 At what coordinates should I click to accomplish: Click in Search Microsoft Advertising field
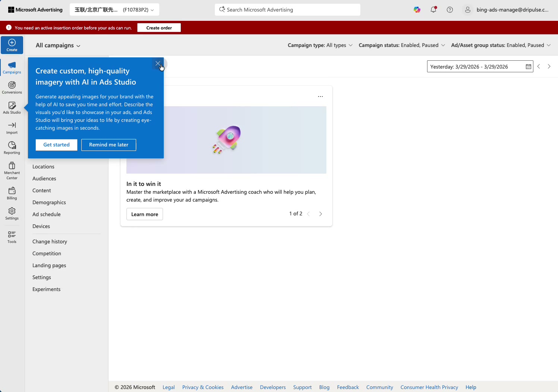288,10
